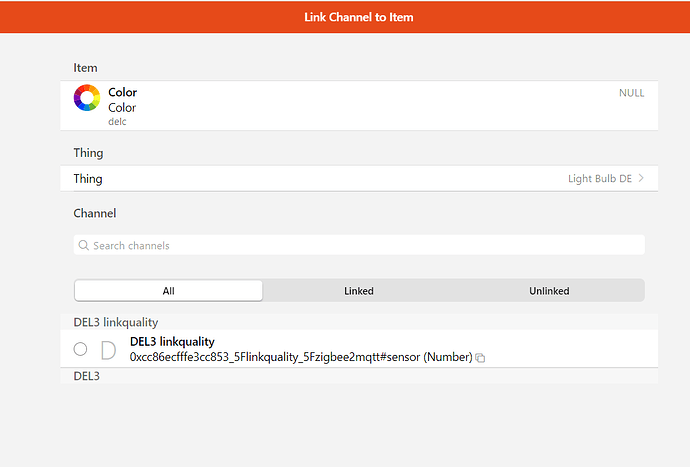
Task: Click the Color item name
Action: [122, 92]
